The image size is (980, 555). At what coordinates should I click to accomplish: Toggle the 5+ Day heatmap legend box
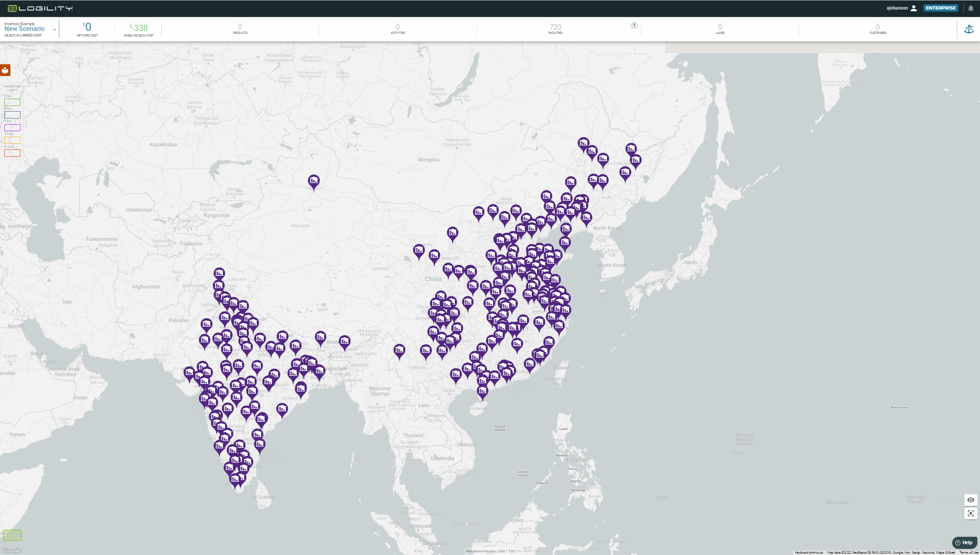click(x=12, y=153)
